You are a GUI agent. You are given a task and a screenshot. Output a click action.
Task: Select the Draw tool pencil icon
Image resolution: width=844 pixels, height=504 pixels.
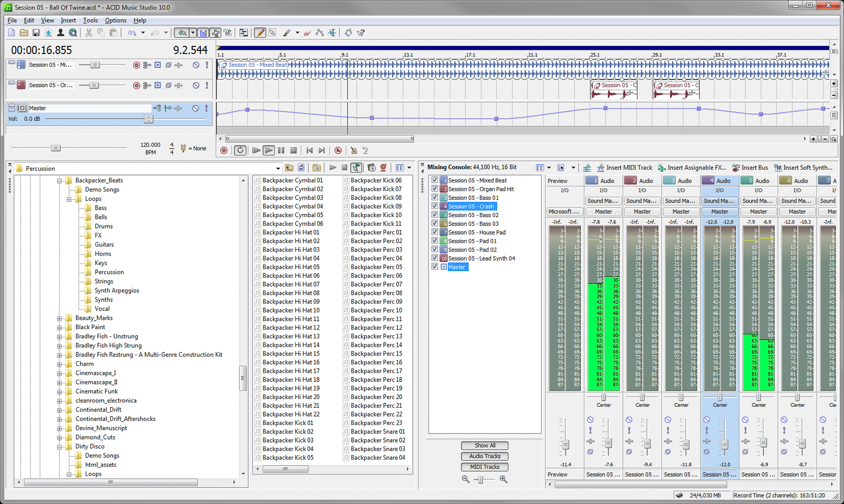[260, 33]
